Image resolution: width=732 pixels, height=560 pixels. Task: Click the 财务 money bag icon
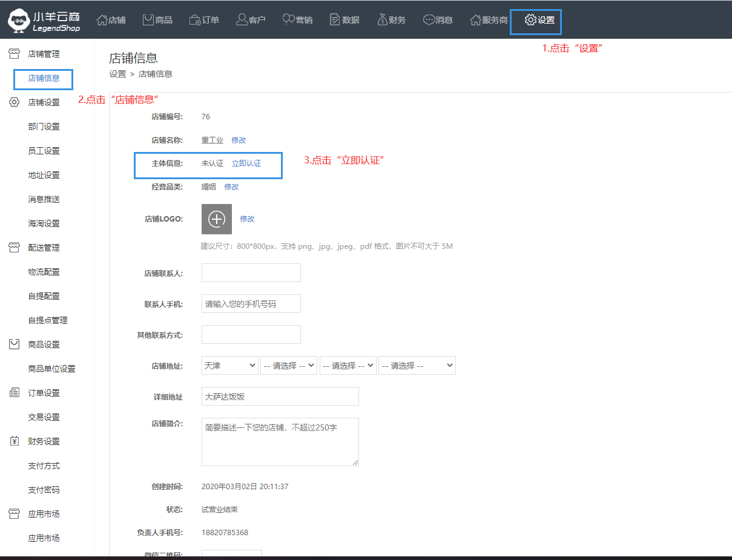tap(382, 20)
